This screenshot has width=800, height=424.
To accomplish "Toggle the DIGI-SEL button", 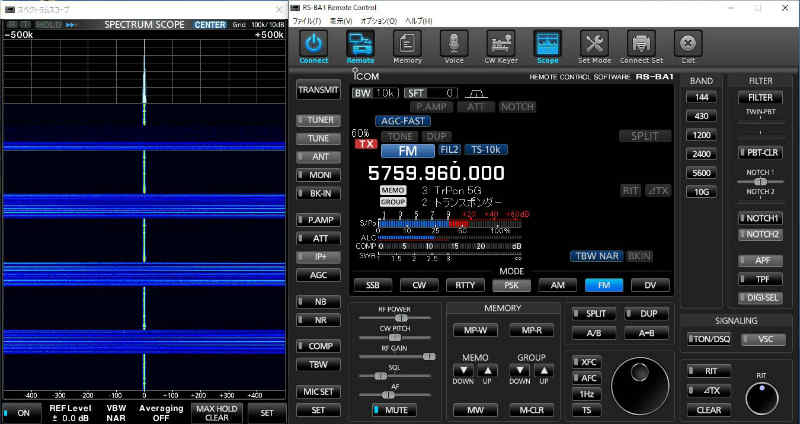I will (x=760, y=297).
